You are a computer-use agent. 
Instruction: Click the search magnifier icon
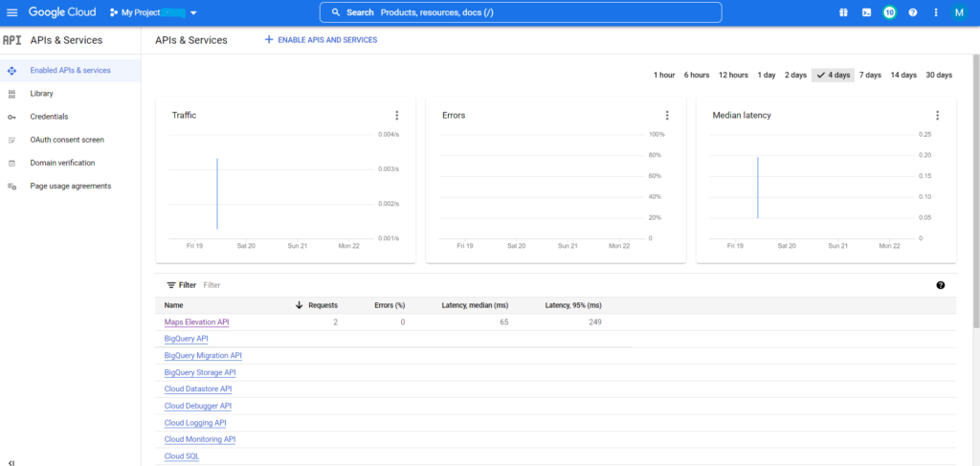point(336,12)
